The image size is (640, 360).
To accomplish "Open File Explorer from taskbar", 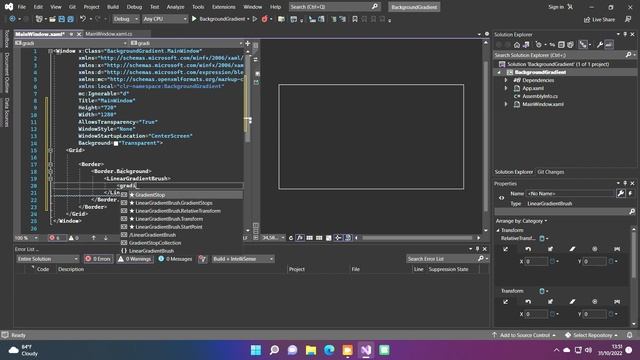I will [311, 350].
